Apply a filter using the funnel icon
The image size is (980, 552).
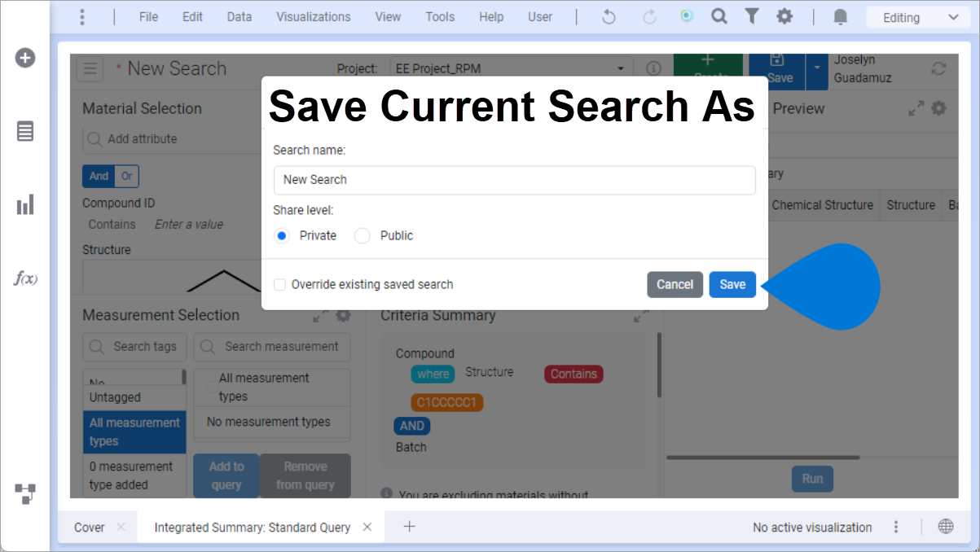pos(751,16)
